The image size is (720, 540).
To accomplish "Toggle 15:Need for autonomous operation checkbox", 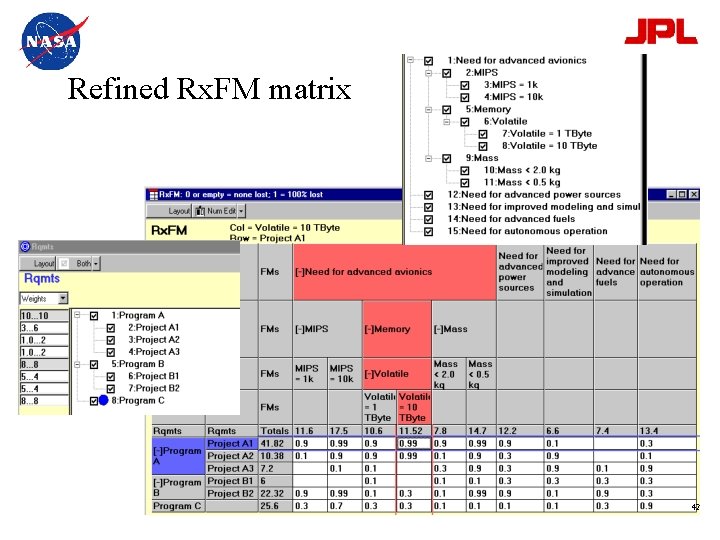I will 428,231.
